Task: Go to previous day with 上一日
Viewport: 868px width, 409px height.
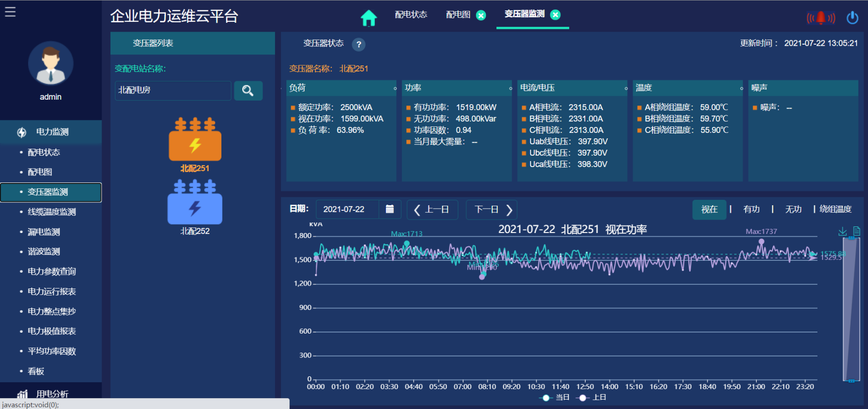Action: [433, 210]
